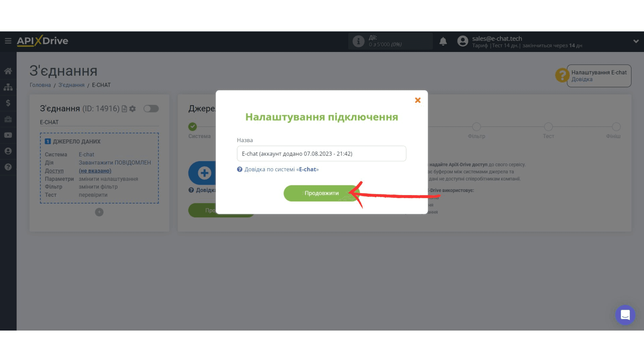Open the E-chat system help link
644x362 pixels.
(x=281, y=169)
